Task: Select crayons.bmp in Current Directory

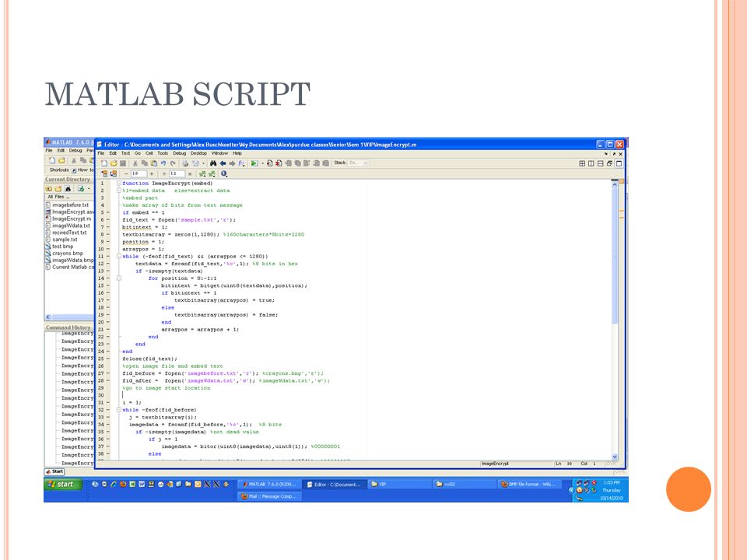Action: click(x=67, y=254)
